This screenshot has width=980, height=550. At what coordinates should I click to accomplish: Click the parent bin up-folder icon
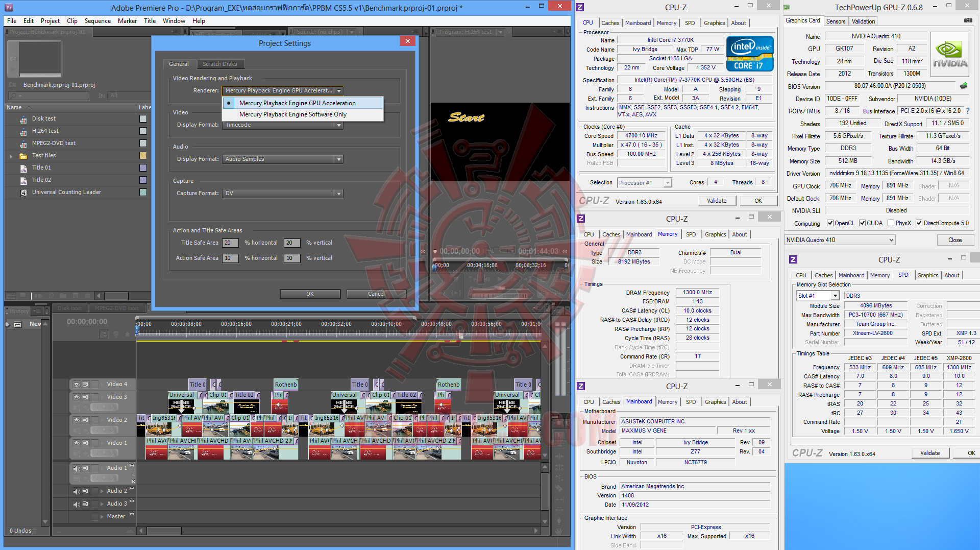point(13,85)
